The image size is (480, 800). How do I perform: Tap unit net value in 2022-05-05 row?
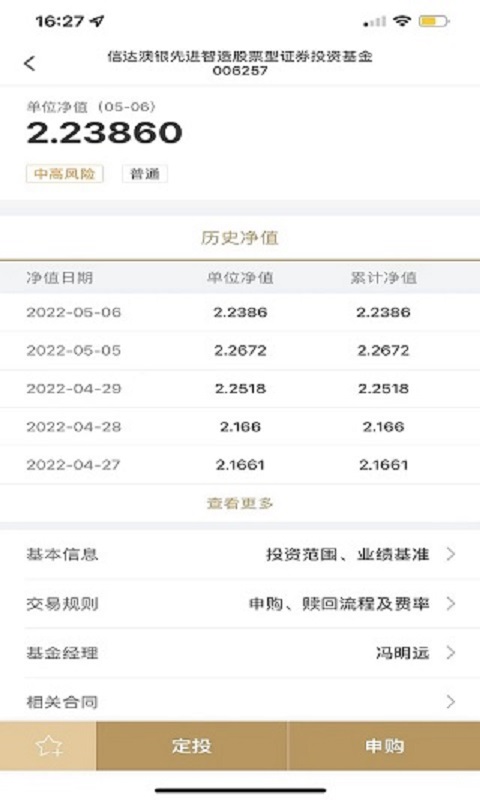point(240,351)
